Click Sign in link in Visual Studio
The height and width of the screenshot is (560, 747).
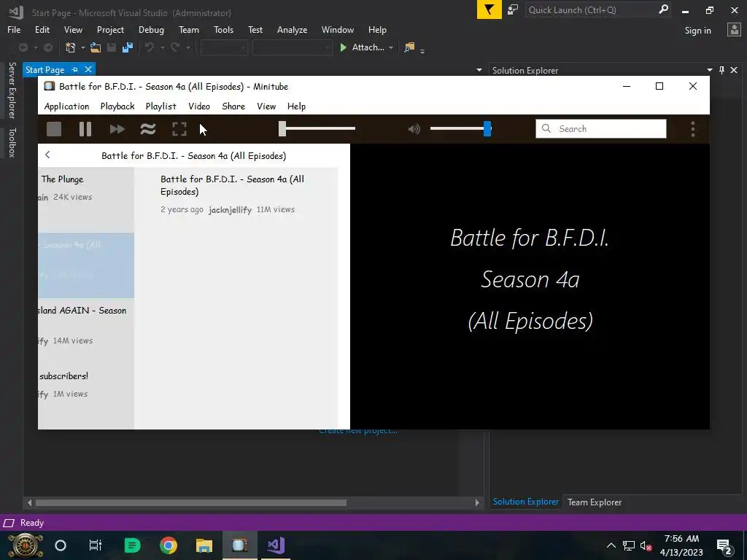pos(697,31)
